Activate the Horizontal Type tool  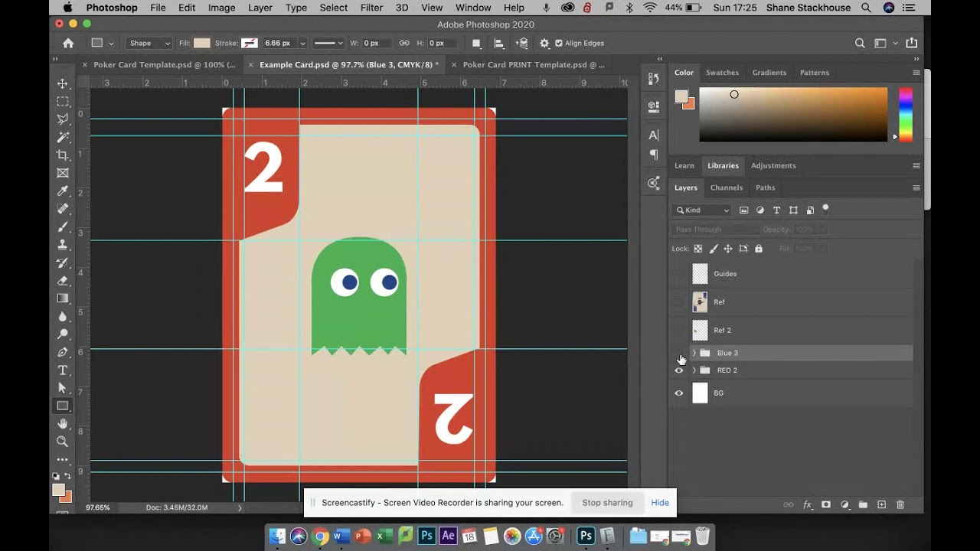click(63, 370)
